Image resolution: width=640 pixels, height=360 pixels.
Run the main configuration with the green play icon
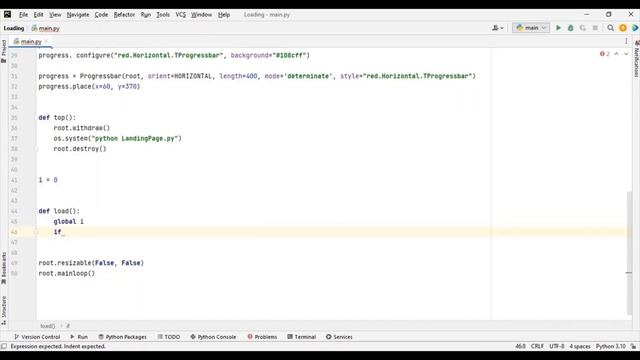558,28
